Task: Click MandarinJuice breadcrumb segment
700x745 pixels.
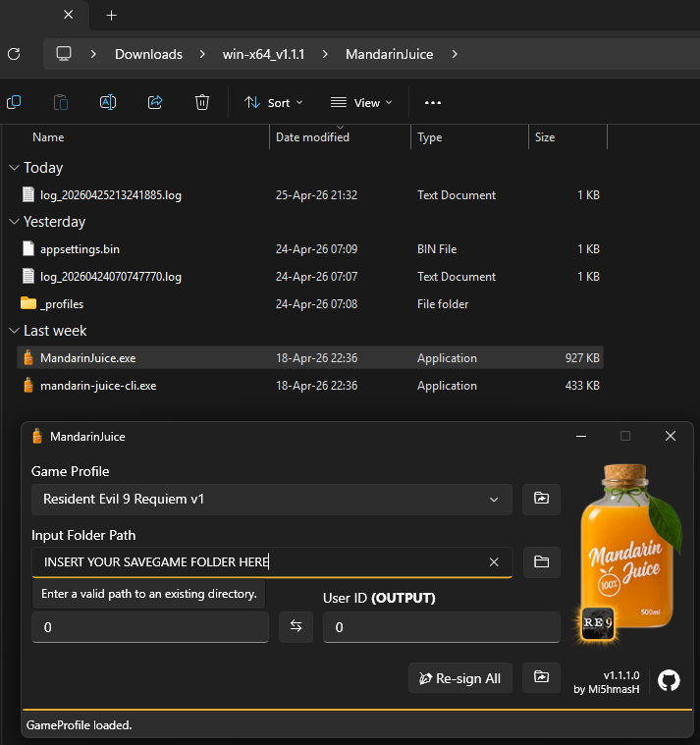Action: 389,54
